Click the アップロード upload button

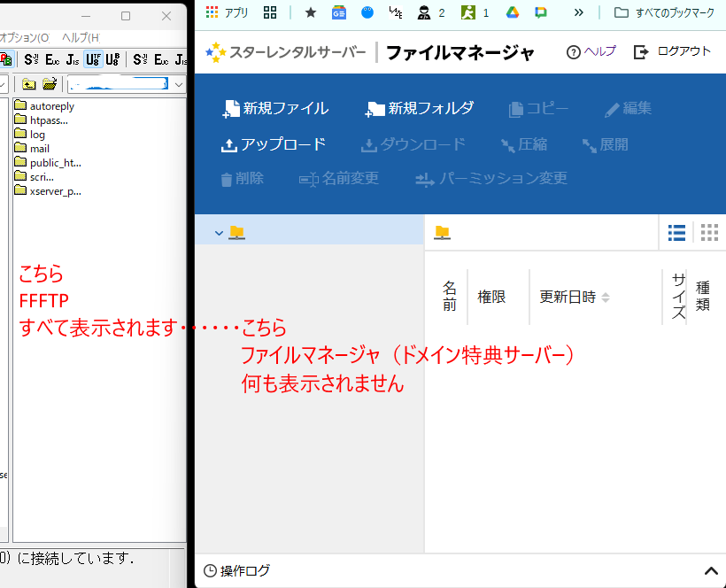[x=273, y=144]
